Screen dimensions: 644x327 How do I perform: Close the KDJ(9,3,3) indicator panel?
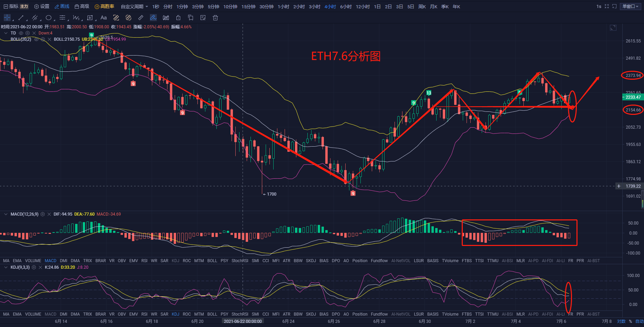tap(40, 267)
